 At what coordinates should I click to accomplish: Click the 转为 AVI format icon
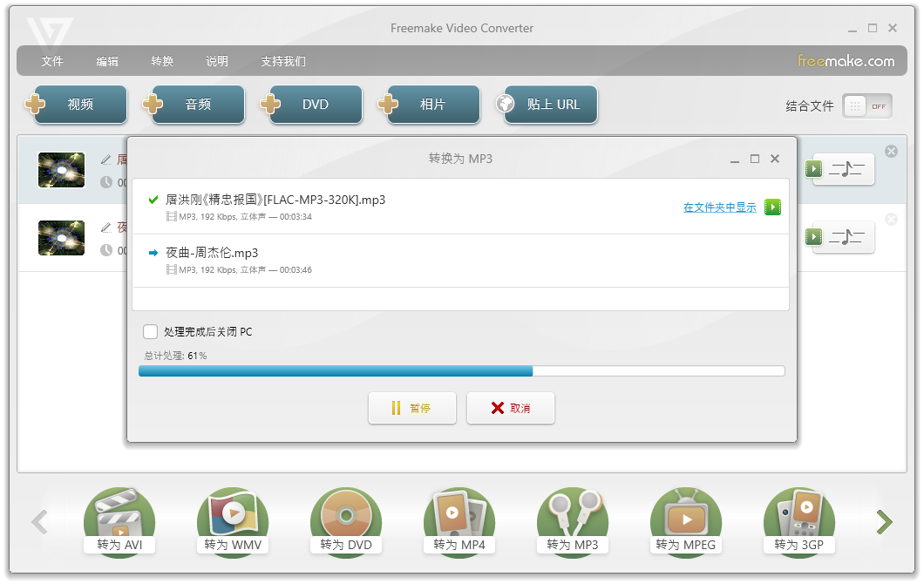119,521
